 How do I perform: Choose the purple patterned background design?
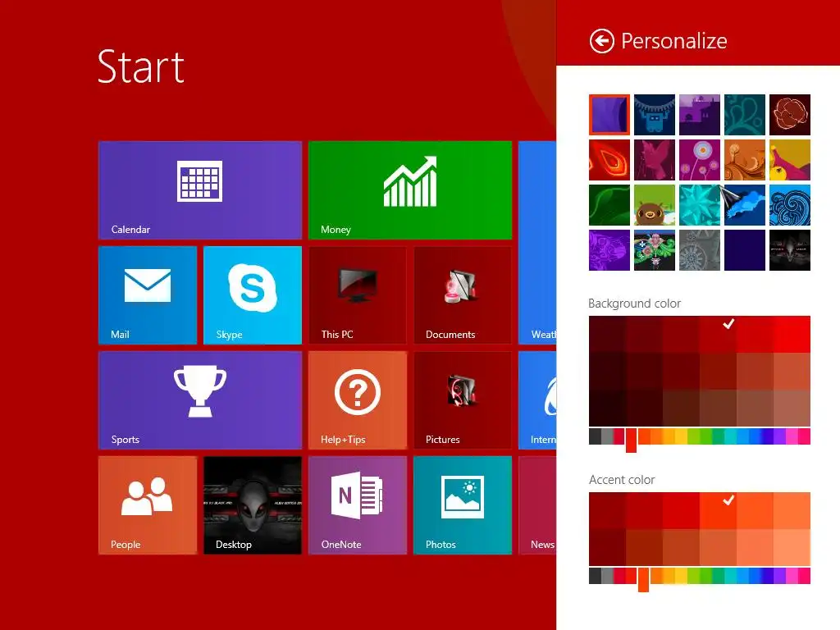(x=609, y=250)
